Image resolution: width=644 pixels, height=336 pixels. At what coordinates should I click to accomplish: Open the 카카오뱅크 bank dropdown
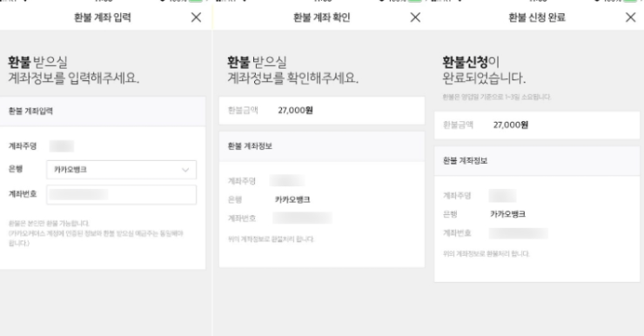point(121,170)
